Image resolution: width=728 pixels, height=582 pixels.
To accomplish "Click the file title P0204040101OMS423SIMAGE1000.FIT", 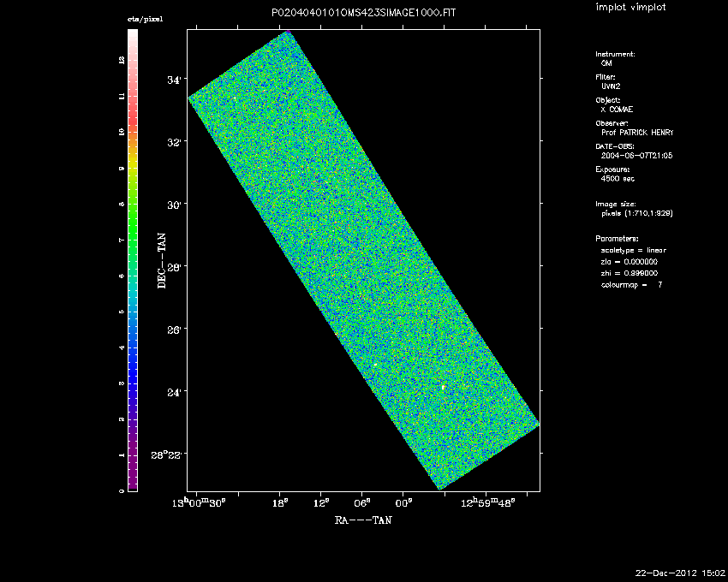I will point(363,13).
